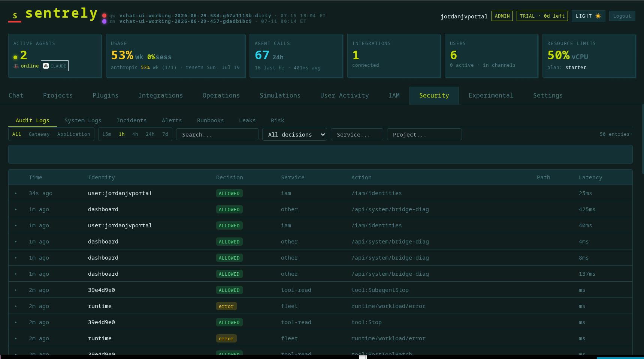
Task: Click the Service filter field
Action: [x=357, y=134]
